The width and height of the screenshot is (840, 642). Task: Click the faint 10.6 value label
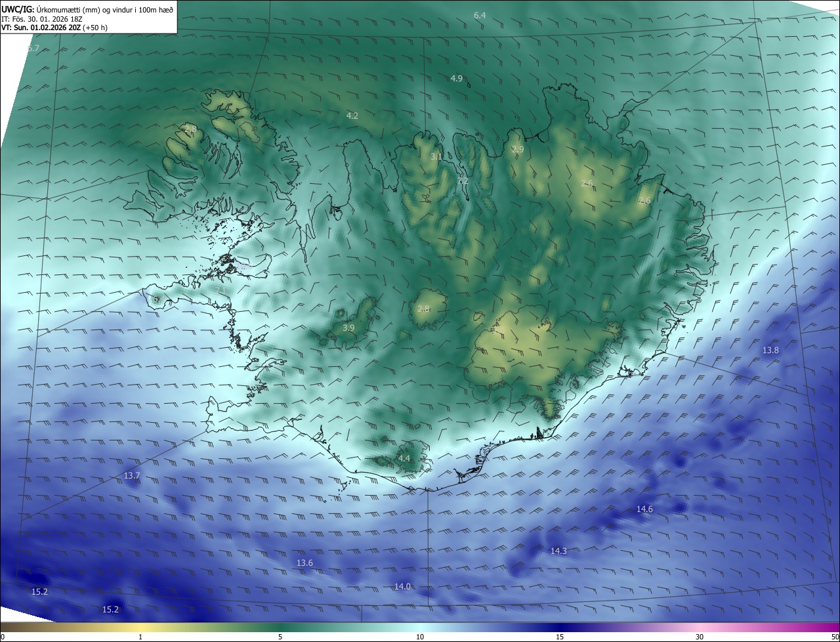[243, 267]
